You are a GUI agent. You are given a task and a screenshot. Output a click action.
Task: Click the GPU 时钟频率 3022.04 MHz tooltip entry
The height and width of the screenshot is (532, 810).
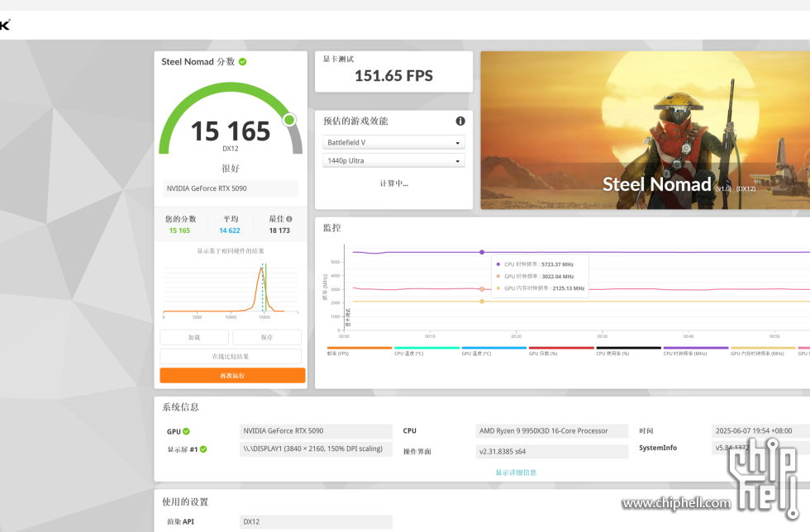coord(539,277)
